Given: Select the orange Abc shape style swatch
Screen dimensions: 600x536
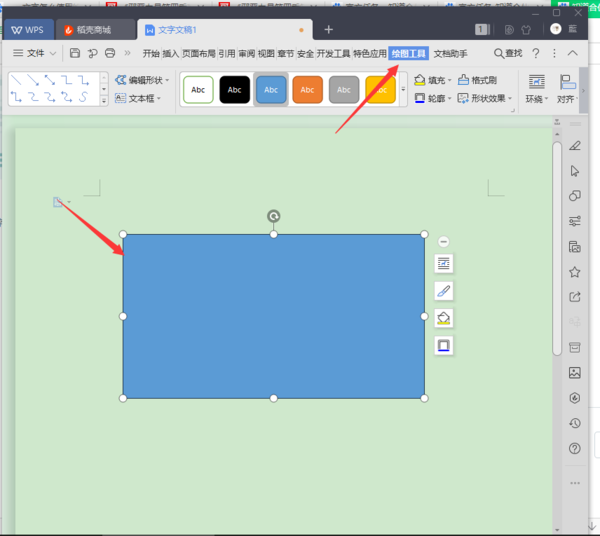Looking at the screenshot, I should [x=307, y=90].
